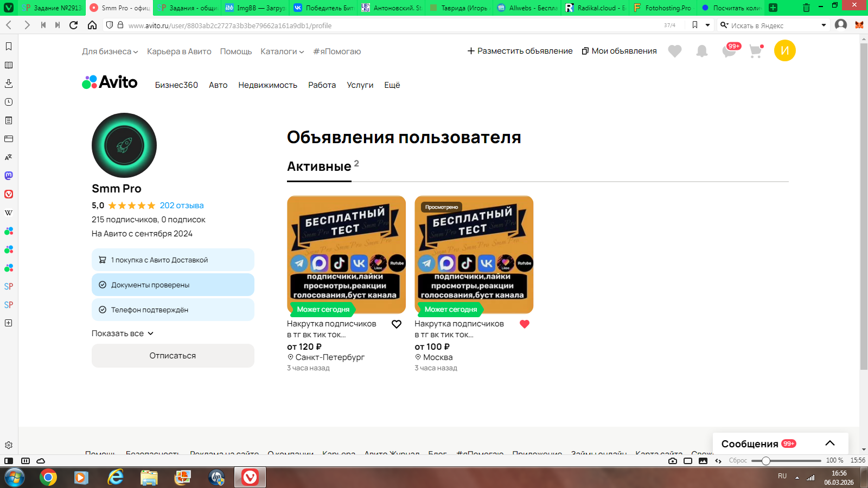
Task: Open the search engine dropdown arrow
Action: coord(824,25)
